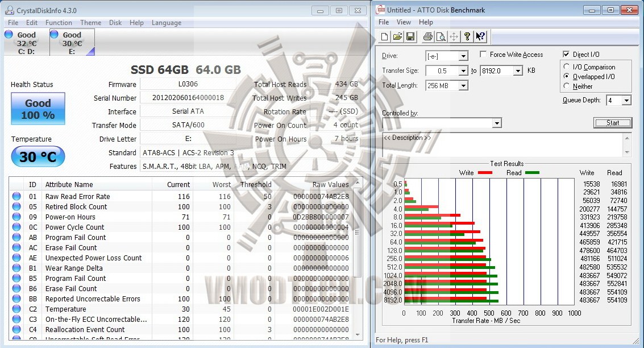Click the SMART list scroll-down arrow
Viewport: 644px width, 348px height.
point(357,335)
